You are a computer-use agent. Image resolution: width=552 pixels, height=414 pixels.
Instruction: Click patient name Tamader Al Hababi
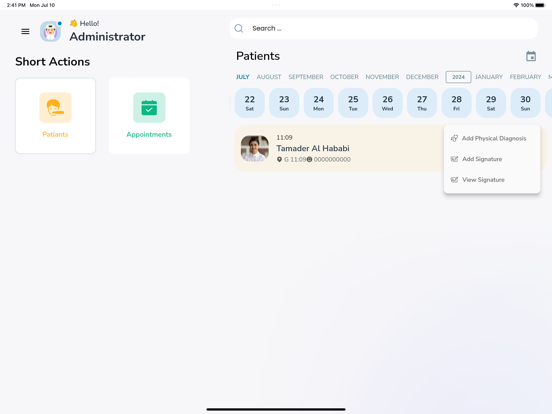(x=313, y=148)
